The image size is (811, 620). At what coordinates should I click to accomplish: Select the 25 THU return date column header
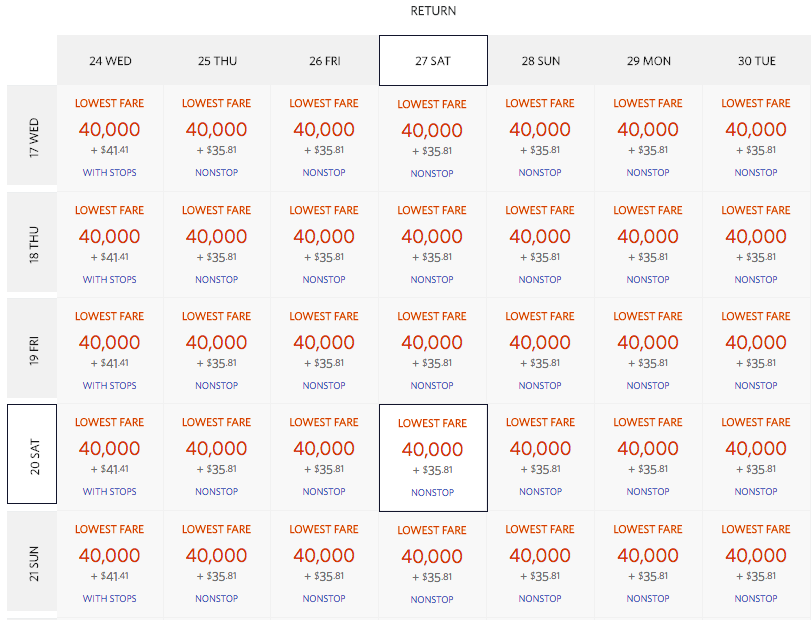[218, 61]
